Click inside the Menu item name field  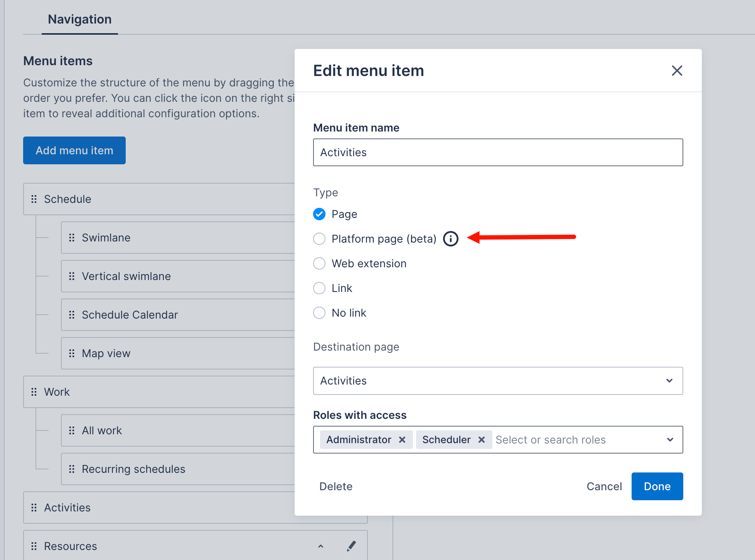point(497,152)
